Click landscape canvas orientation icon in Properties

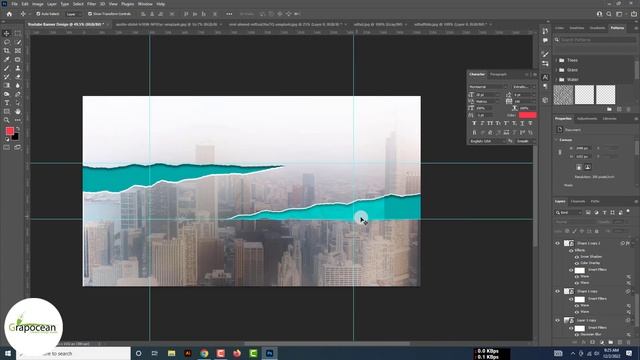pos(588,167)
